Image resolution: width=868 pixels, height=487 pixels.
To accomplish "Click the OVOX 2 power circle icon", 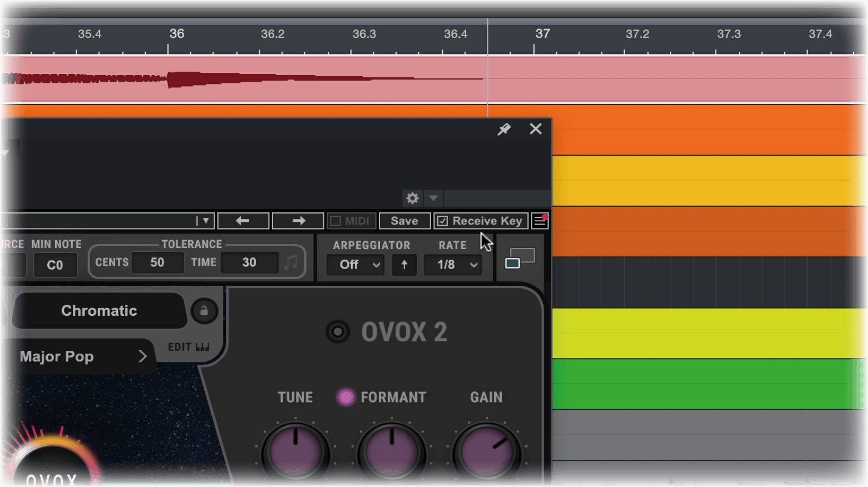I will (x=338, y=332).
